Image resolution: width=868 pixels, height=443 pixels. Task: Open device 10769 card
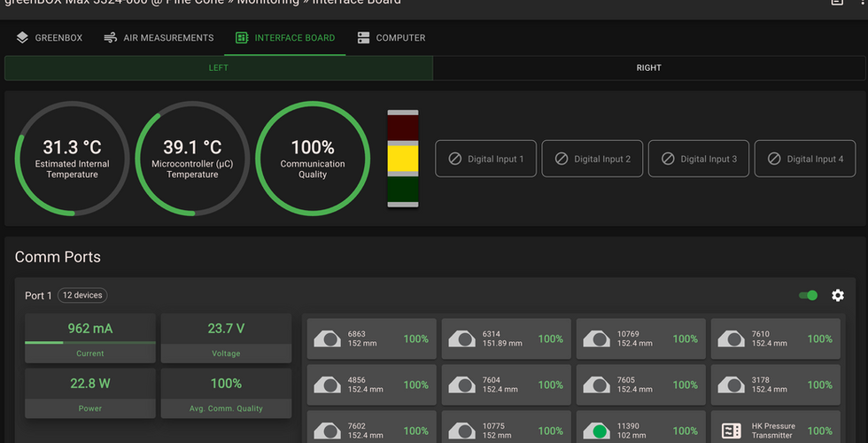(641, 338)
